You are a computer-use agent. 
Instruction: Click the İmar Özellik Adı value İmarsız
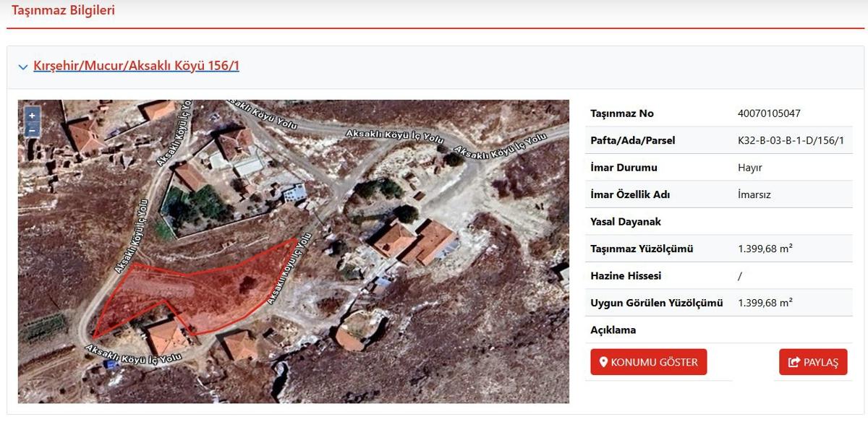coord(754,194)
